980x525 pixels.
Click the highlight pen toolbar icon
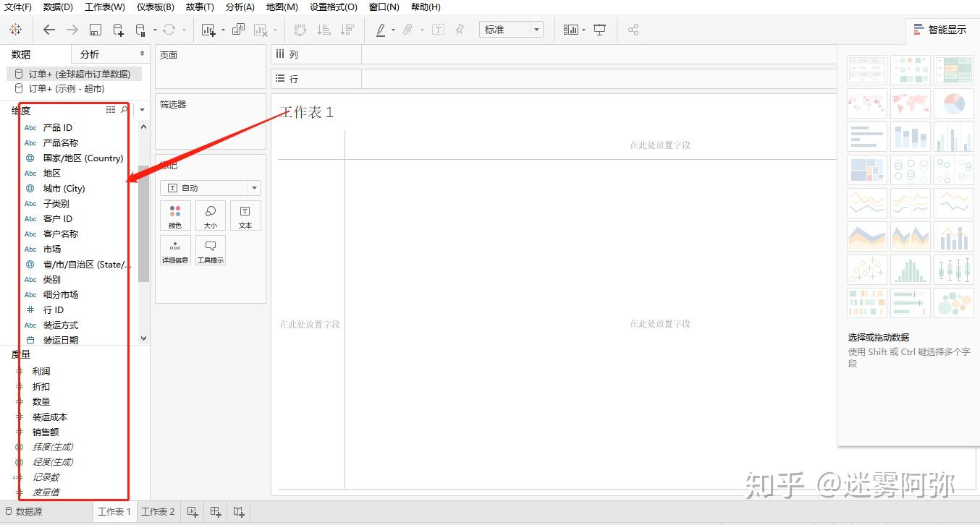381,30
